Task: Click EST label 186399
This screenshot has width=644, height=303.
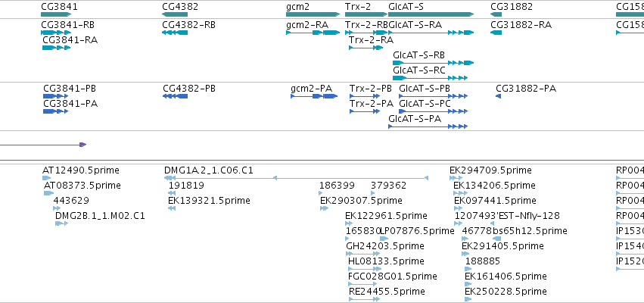Action: click(337, 186)
